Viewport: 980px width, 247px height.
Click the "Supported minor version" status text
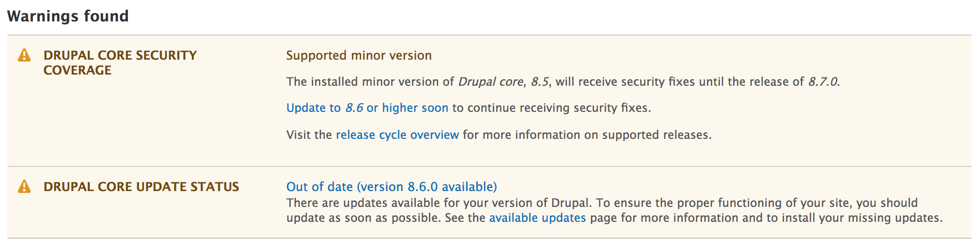point(359,55)
